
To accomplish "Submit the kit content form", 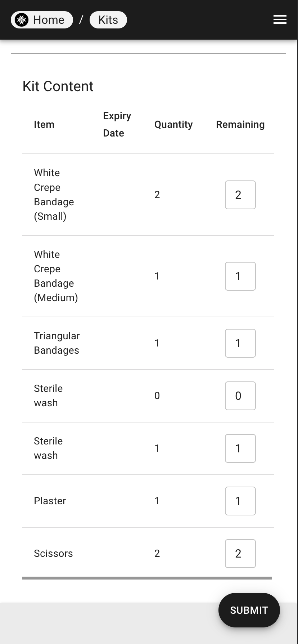I will coord(249,610).
